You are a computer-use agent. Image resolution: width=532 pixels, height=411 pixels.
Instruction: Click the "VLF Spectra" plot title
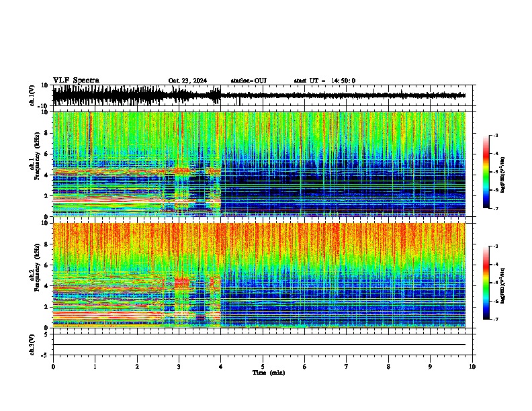(76, 81)
